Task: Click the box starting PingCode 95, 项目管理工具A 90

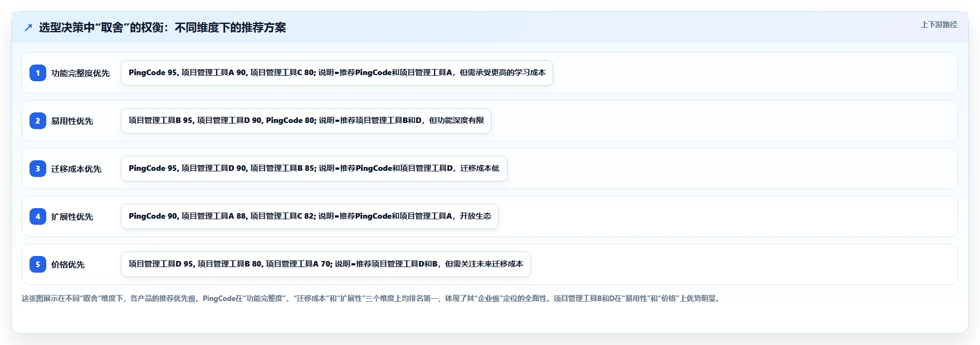Action: coord(337,73)
